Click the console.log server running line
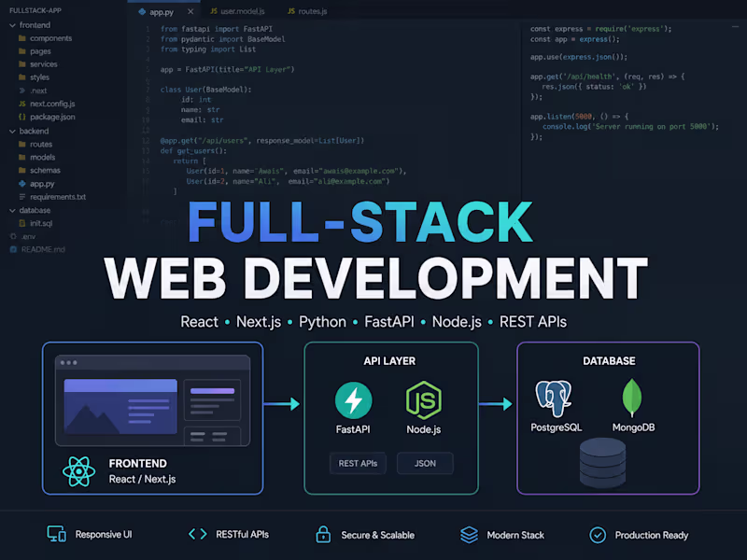 tap(631, 127)
